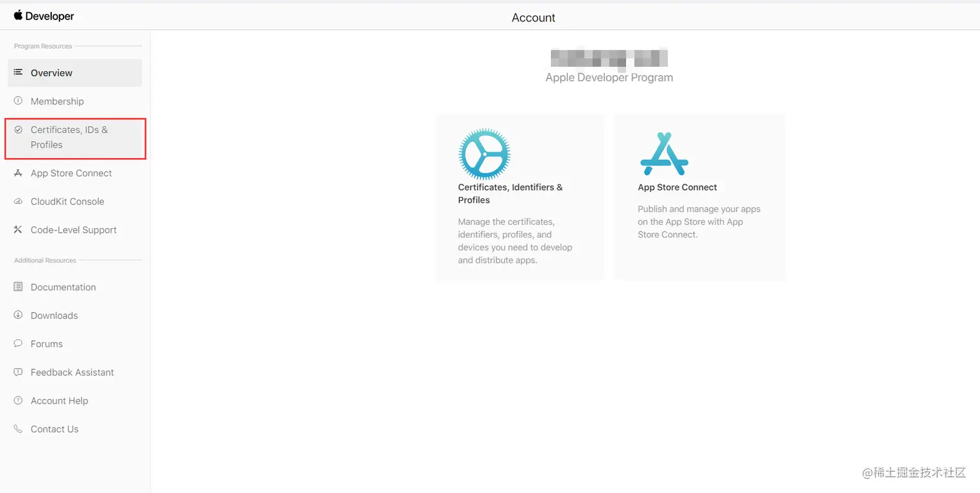Click the Account Help question icon
The image size is (980, 493).
18,400
